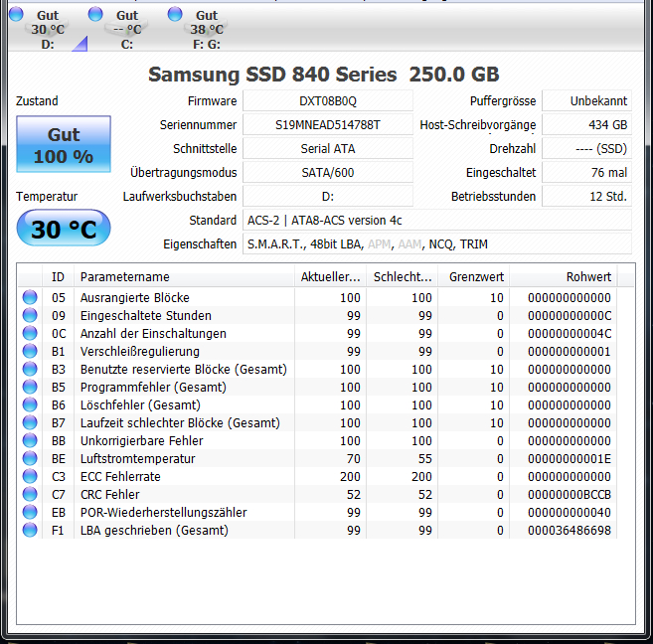Click raw value 000036486698 in LBA row
This screenshot has width=653, height=644.
point(570,531)
